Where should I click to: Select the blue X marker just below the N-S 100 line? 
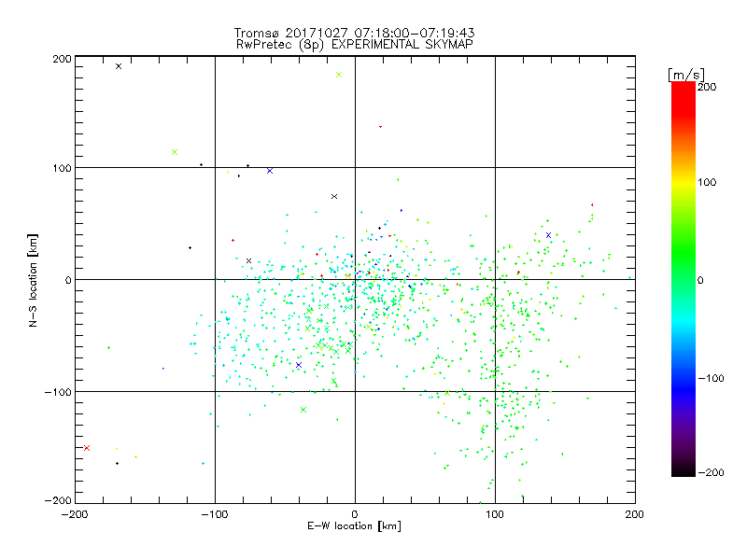[270, 171]
